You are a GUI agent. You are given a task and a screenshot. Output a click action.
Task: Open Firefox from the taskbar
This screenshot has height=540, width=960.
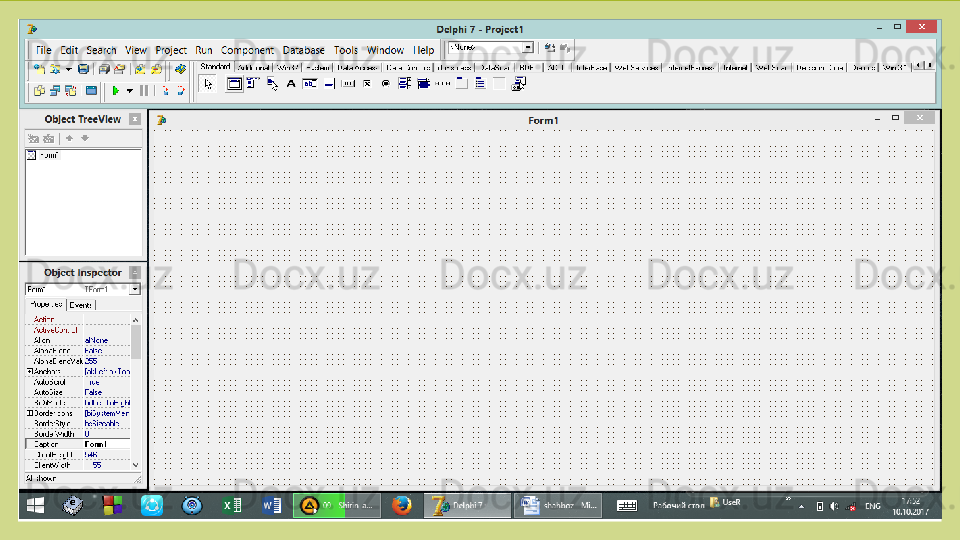pos(402,506)
